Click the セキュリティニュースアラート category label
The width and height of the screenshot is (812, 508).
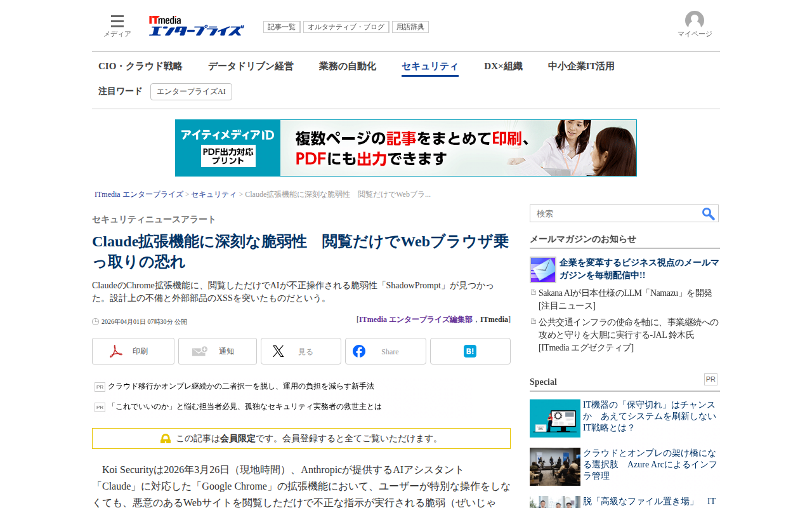coord(154,219)
